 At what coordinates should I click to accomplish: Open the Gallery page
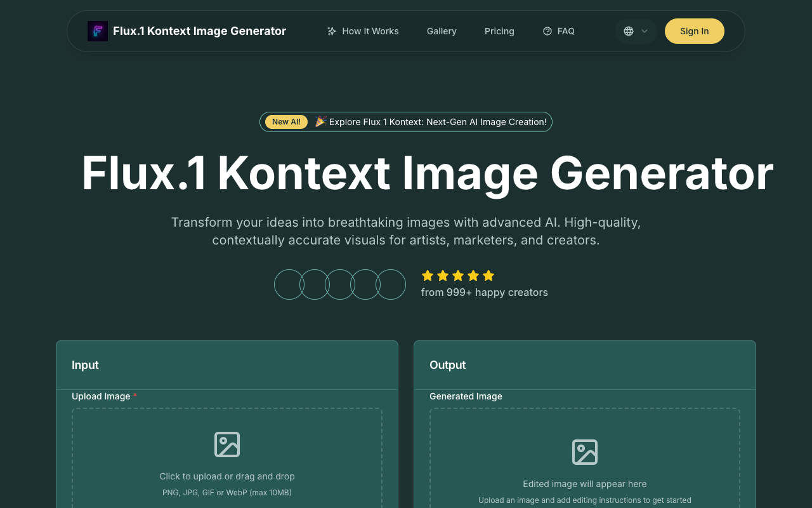pyautogui.click(x=442, y=31)
